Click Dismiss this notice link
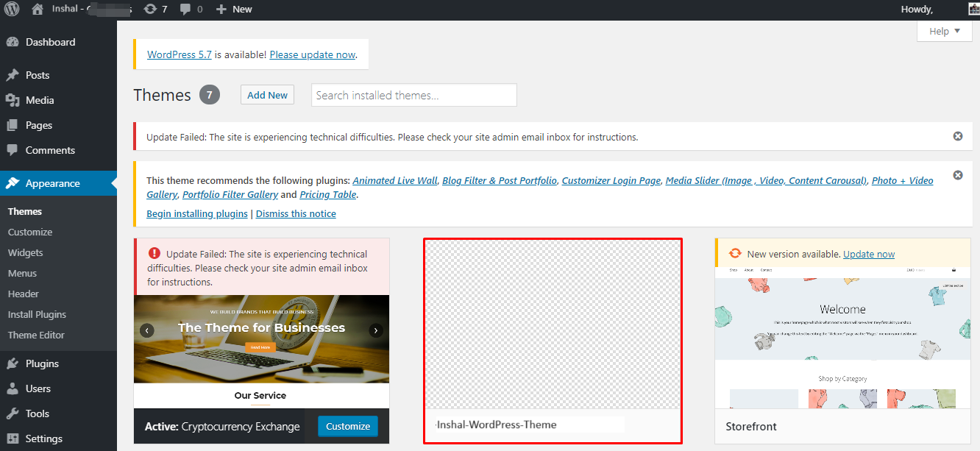 (x=296, y=213)
